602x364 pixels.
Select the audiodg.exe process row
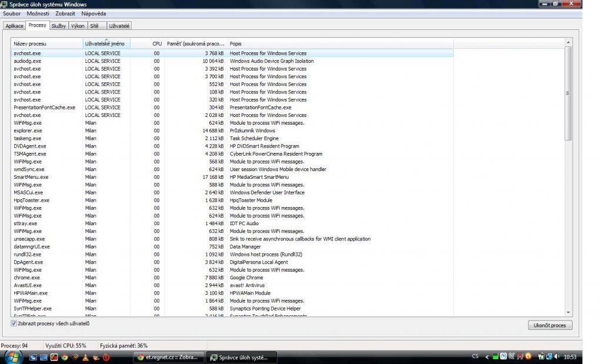point(232,61)
